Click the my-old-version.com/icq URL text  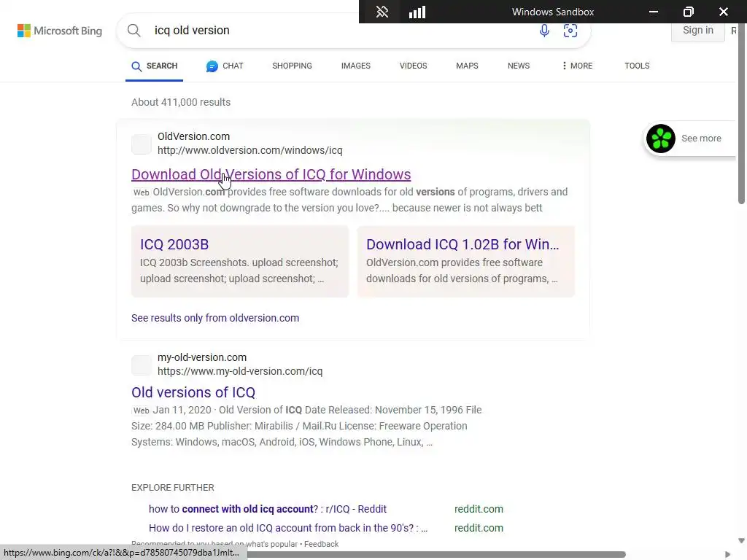coord(240,371)
